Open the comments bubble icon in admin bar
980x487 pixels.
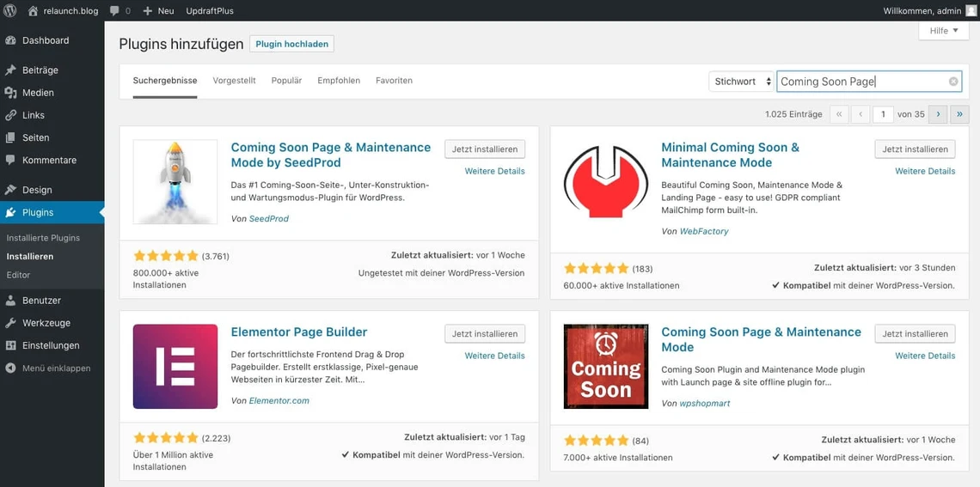coord(114,10)
